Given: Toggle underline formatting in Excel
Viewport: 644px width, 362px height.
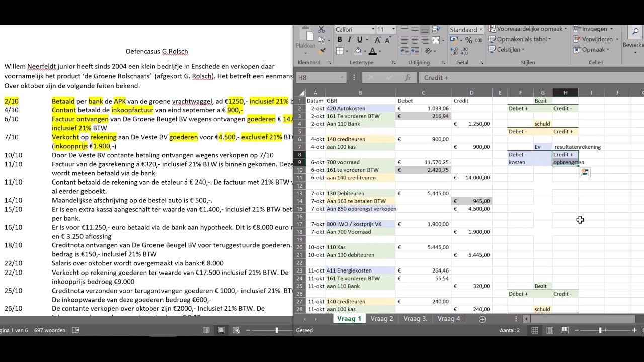Looking at the screenshot, I should 360,39.
